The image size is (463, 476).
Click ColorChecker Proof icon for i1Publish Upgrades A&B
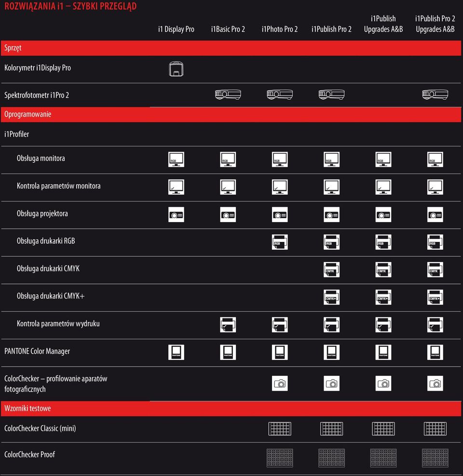383,458
